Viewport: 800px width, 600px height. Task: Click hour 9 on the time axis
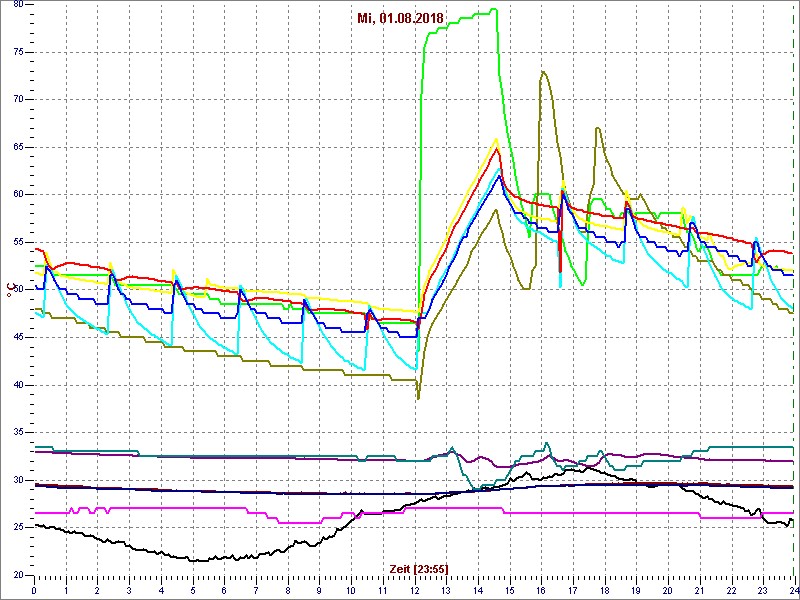pyautogui.click(x=319, y=589)
